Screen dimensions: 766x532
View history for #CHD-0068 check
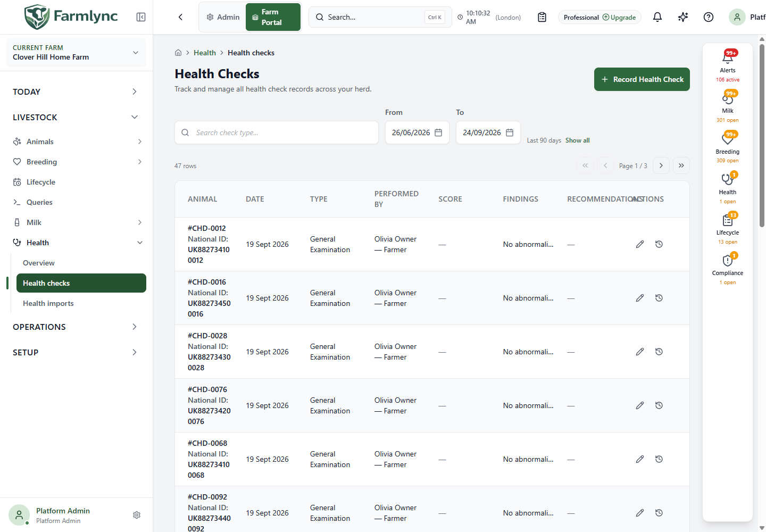click(x=659, y=459)
